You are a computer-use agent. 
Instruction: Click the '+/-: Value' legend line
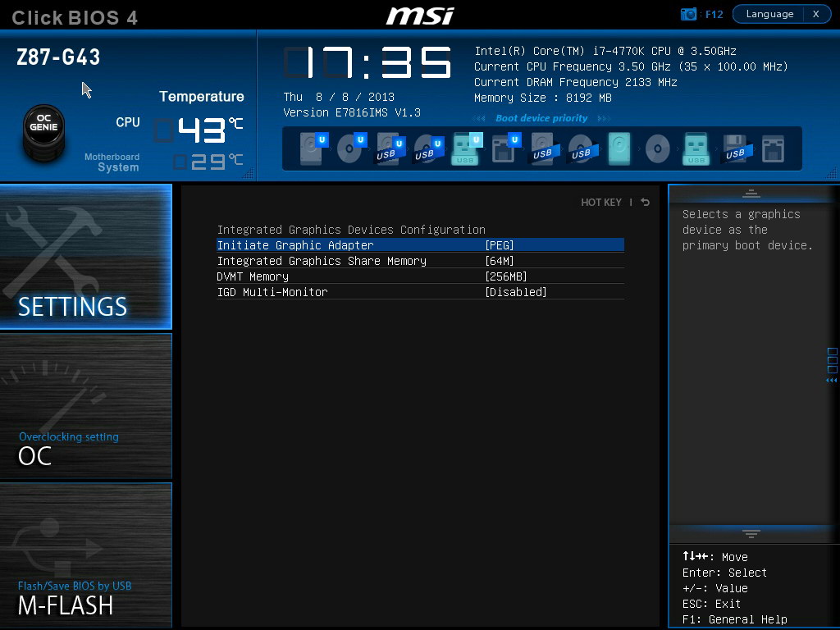714,588
